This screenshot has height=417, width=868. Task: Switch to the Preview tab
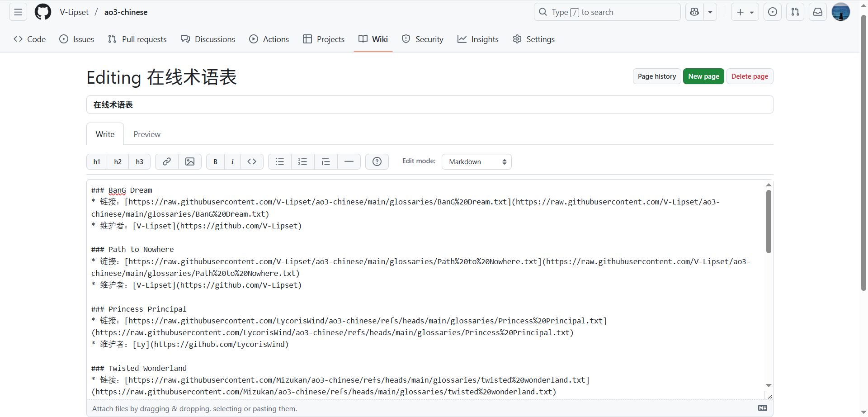147,134
